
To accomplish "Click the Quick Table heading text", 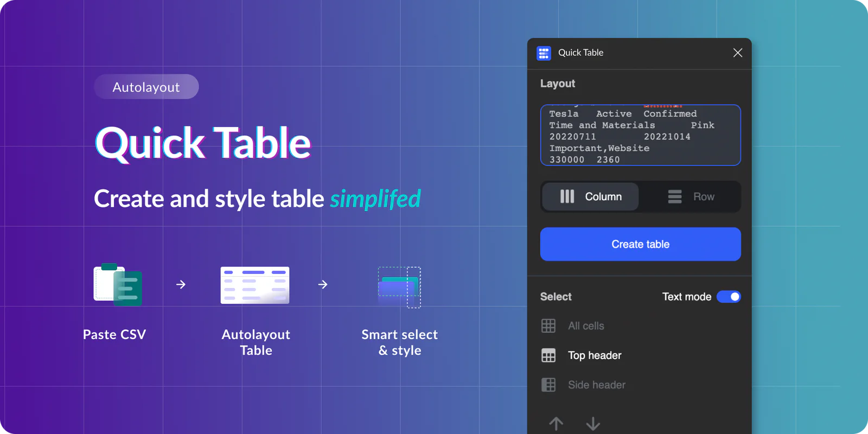I will pos(203,143).
